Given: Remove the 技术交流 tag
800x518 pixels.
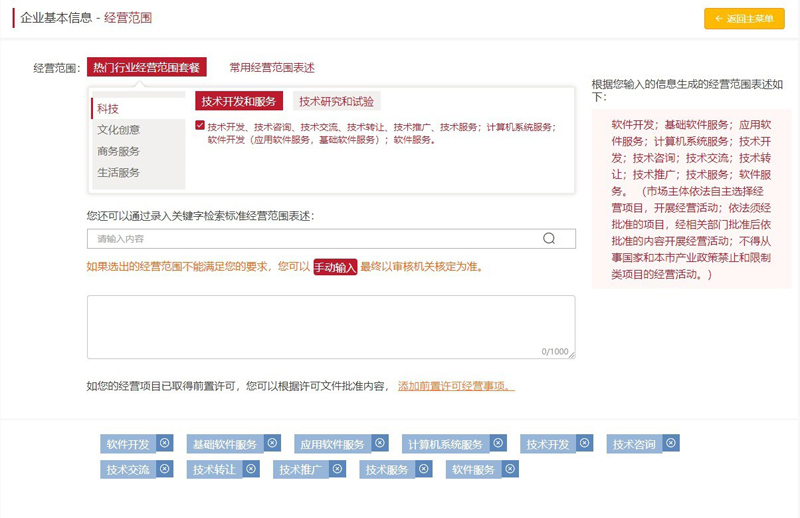Looking at the screenshot, I should tap(166, 468).
